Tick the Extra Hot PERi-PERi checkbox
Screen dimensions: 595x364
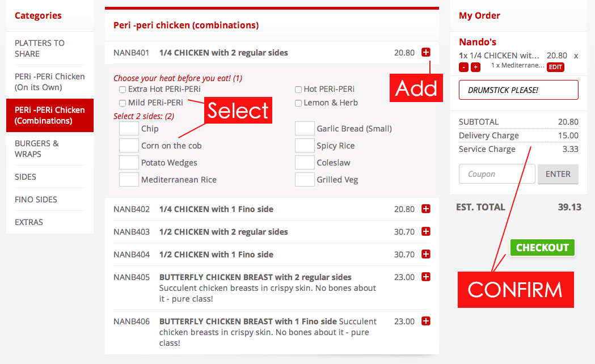(123, 90)
